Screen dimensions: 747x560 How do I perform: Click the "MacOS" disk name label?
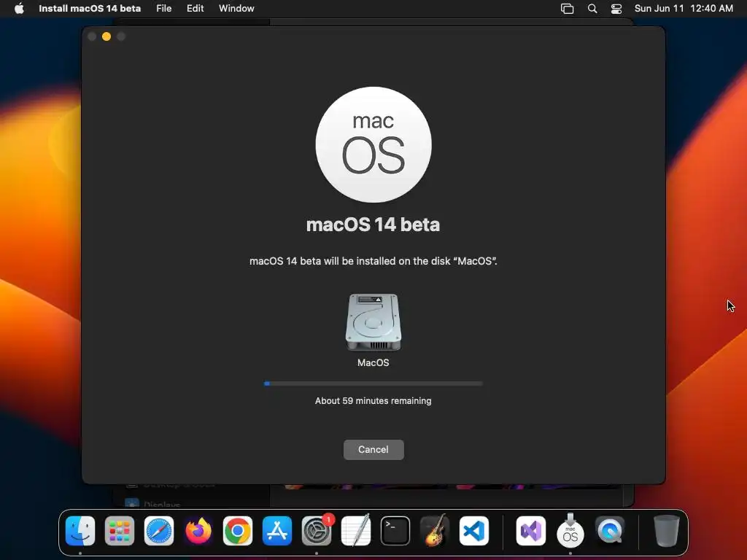coord(373,363)
